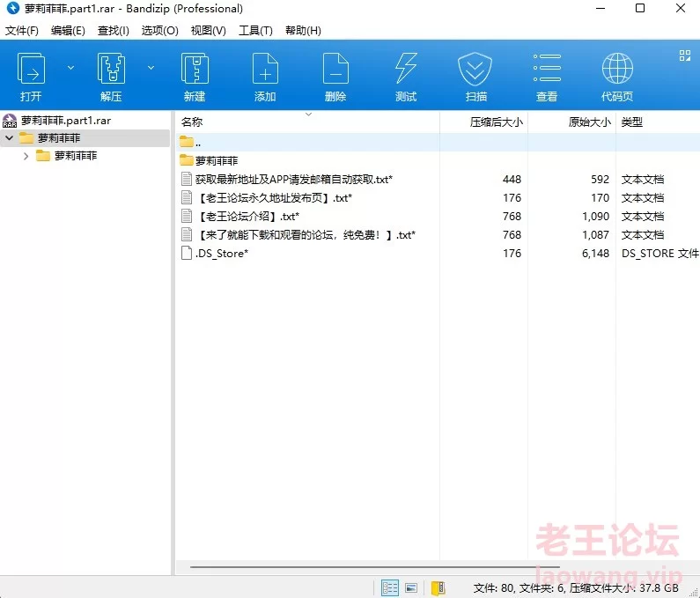Click the toolbar customize grid icon
Viewport: 700px width, 598px height.
[685, 55]
